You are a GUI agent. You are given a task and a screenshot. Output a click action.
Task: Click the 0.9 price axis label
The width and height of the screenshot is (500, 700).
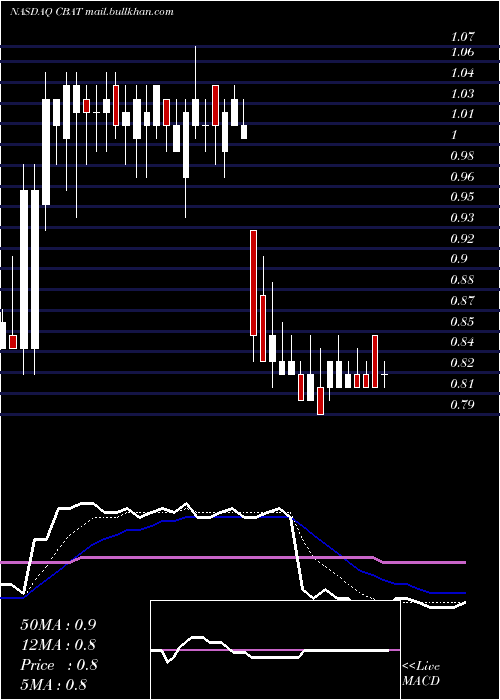459,259
